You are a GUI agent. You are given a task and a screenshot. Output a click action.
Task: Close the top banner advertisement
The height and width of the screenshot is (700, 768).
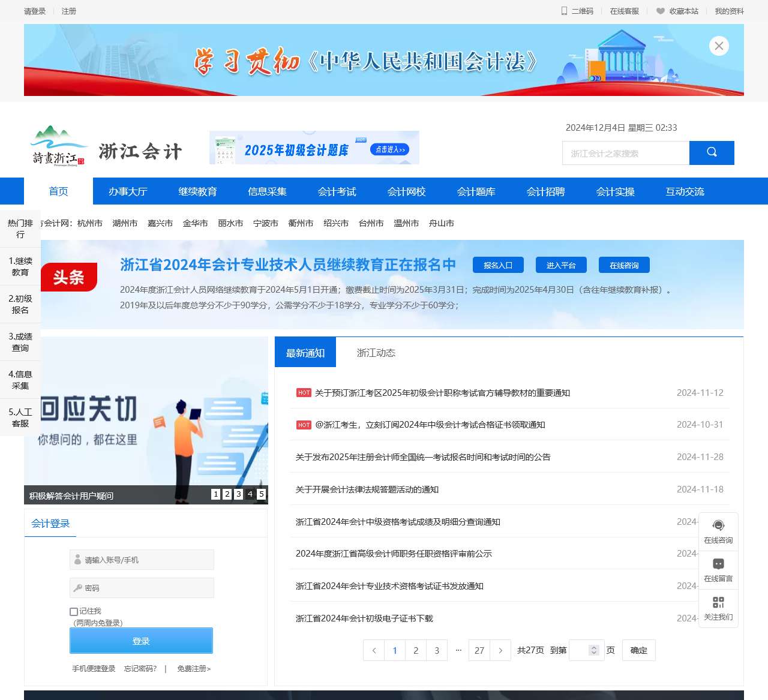tap(719, 46)
